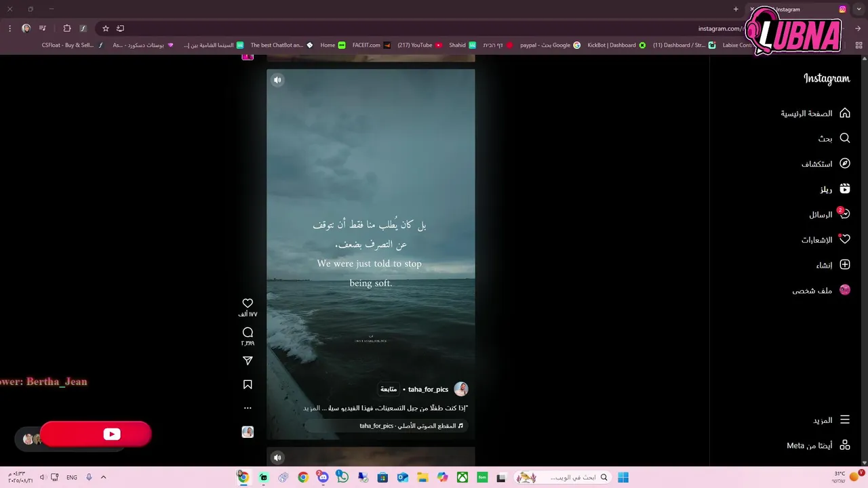Viewport: 868px width, 488px height.
Task: Expand the المزيد hamburger menu in the sidebar
Action: (x=831, y=420)
